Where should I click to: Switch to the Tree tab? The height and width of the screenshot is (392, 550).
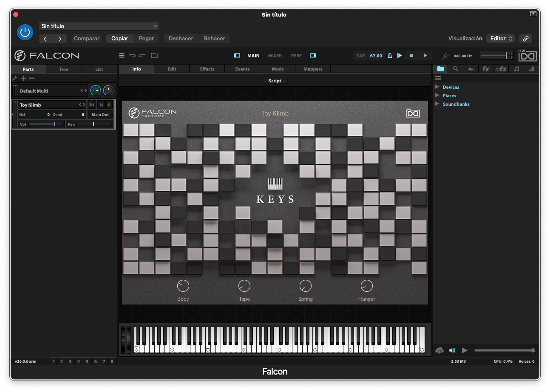pos(63,69)
